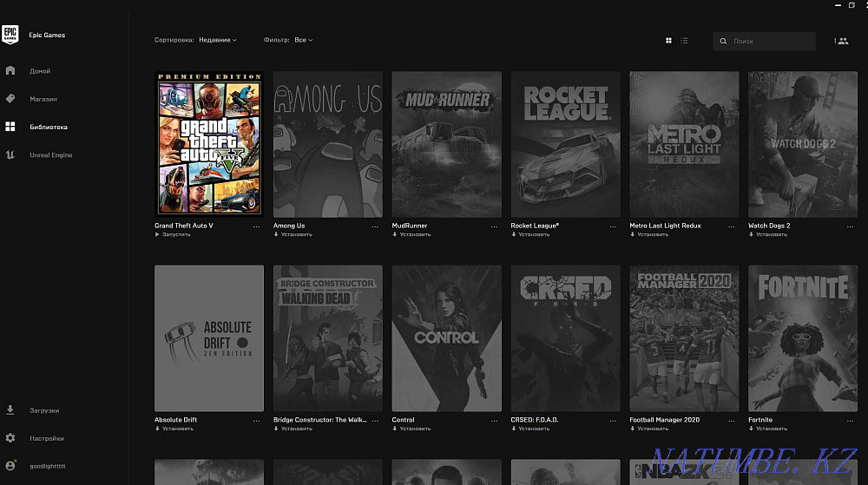This screenshot has width=868, height=485.
Task: Click the home house icon
Action: click(10, 70)
